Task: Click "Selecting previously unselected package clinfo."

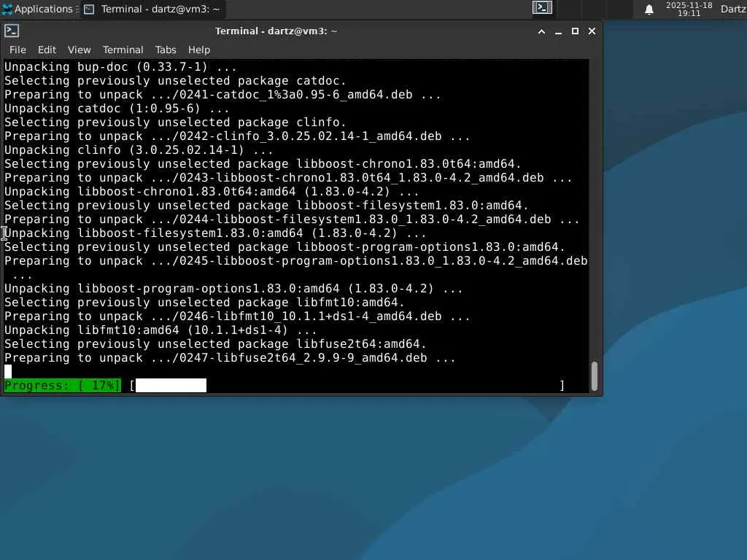Action: [175, 122]
